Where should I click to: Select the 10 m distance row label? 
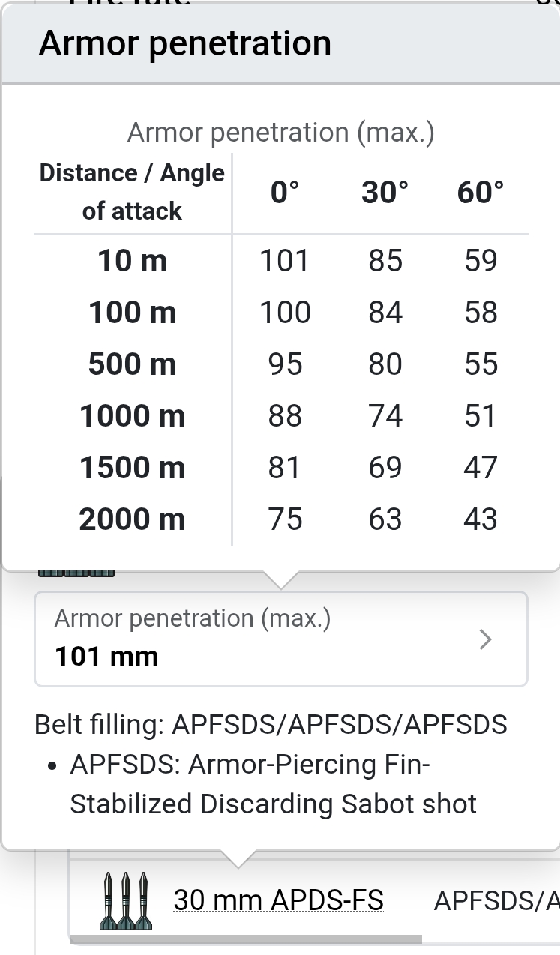tap(133, 261)
